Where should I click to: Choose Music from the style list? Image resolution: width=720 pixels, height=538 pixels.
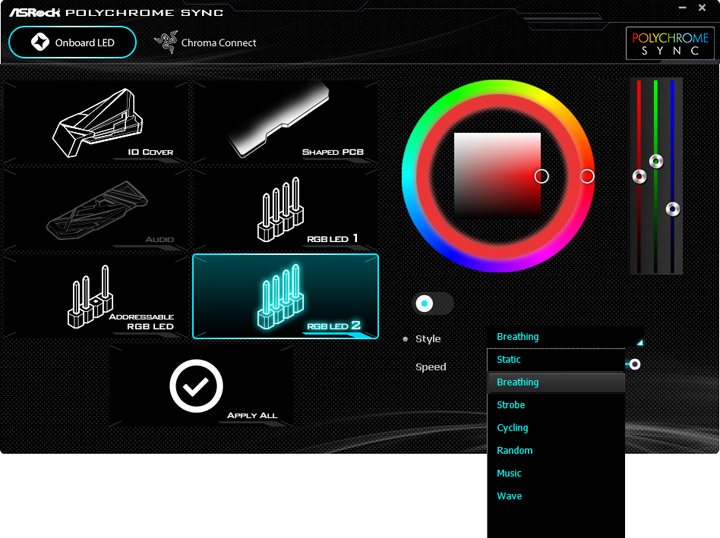point(556,473)
